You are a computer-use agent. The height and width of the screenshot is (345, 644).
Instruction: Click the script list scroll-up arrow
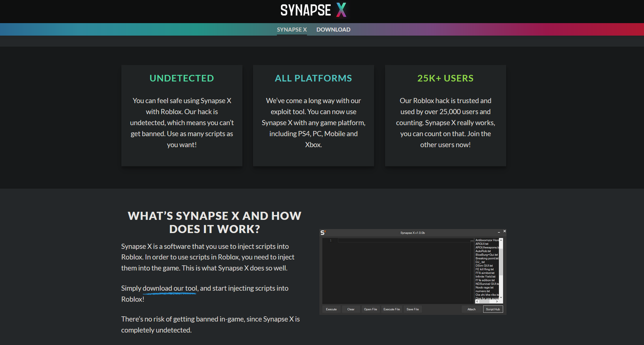[x=501, y=240]
